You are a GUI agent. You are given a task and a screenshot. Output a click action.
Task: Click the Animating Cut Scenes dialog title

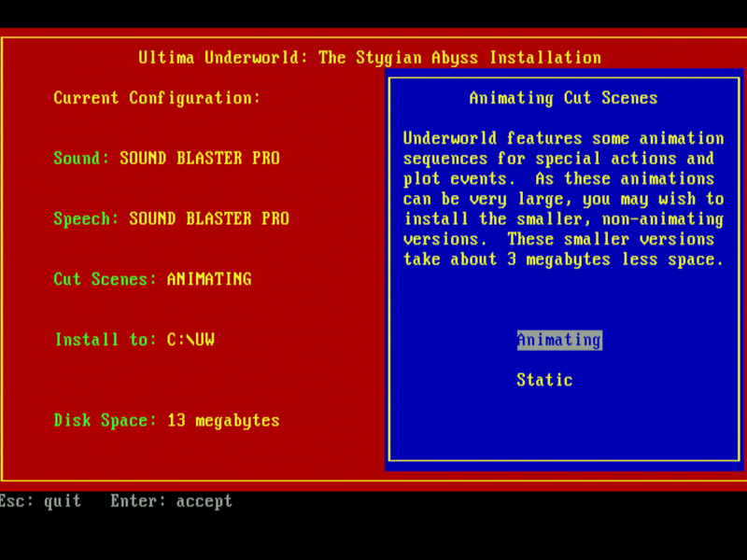coord(564,98)
